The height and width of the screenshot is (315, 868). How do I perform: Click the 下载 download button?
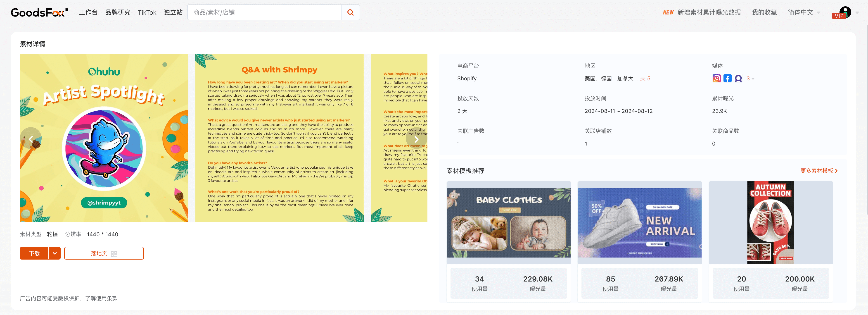[x=34, y=253]
